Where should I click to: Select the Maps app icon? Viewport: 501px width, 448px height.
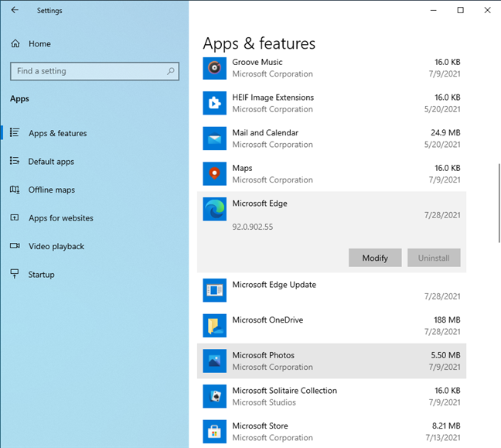tap(214, 174)
